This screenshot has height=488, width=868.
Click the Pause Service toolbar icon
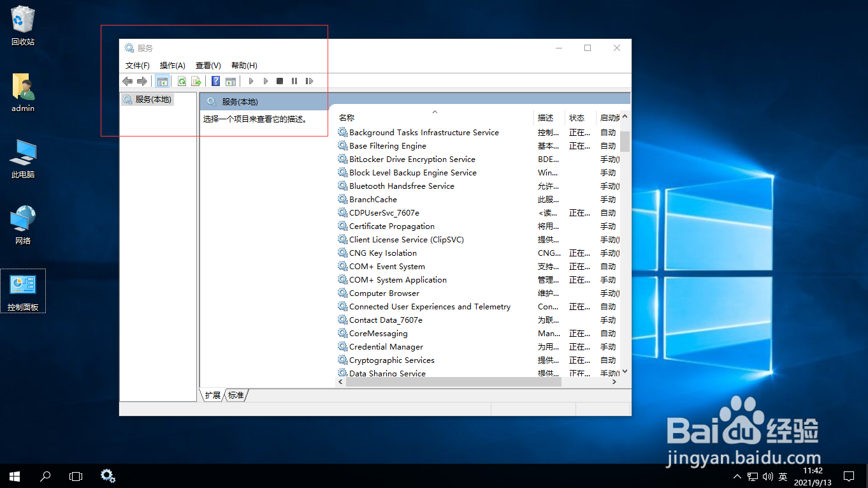(x=294, y=81)
